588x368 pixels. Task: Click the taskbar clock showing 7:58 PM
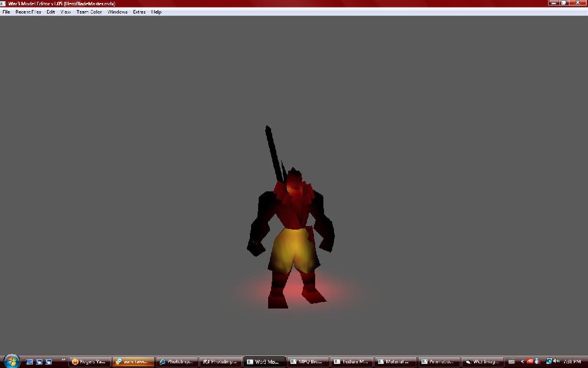pos(572,362)
